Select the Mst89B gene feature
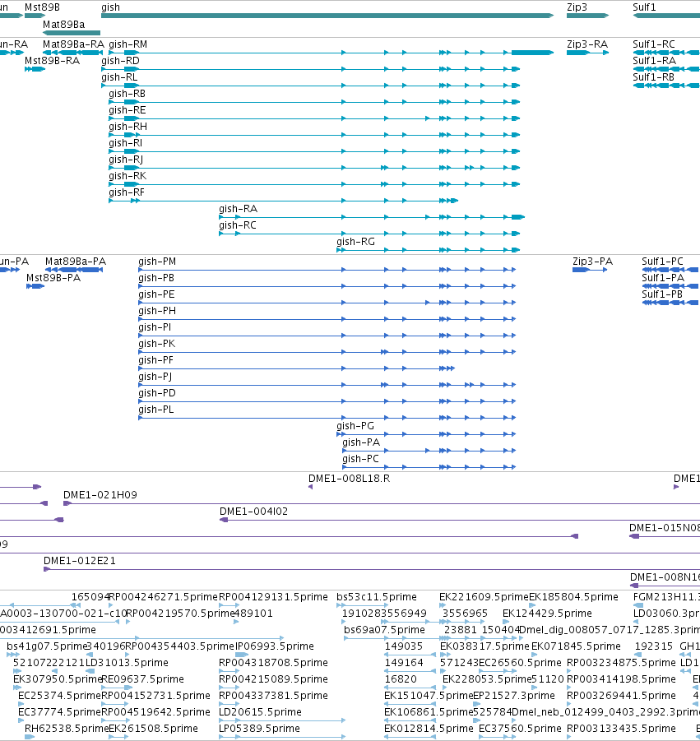This screenshot has width=700, height=741. [x=35, y=16]
